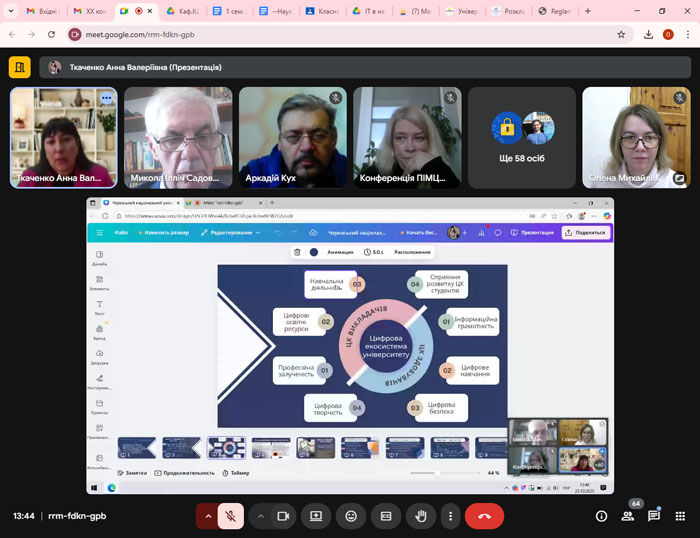The height and width of the screenshot is (538, 700).
Task: Toggle the camera on or off
Action: tap(282, 516)
